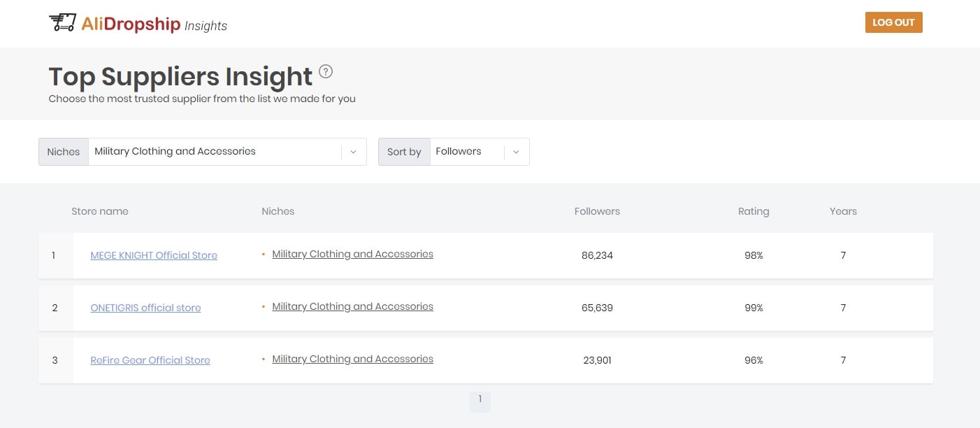The height and width of the screenshot is (428, 980).
Task: Click niche link in ReFire Gear row
Action: tap(352, 359)
